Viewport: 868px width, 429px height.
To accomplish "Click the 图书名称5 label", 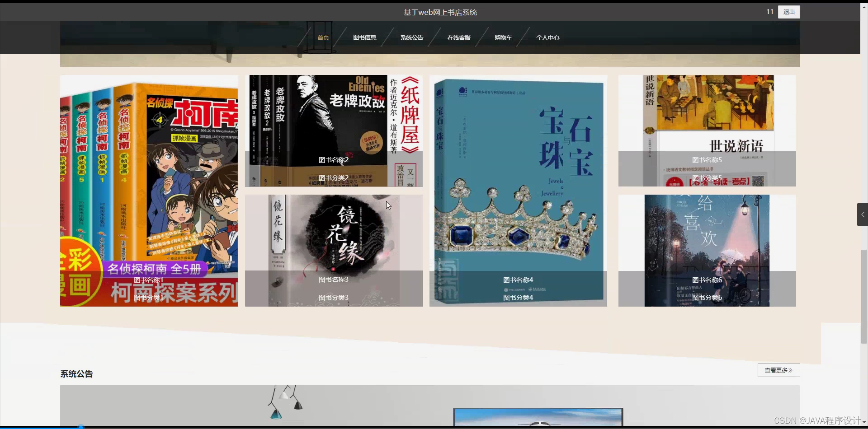I will 707,160.
